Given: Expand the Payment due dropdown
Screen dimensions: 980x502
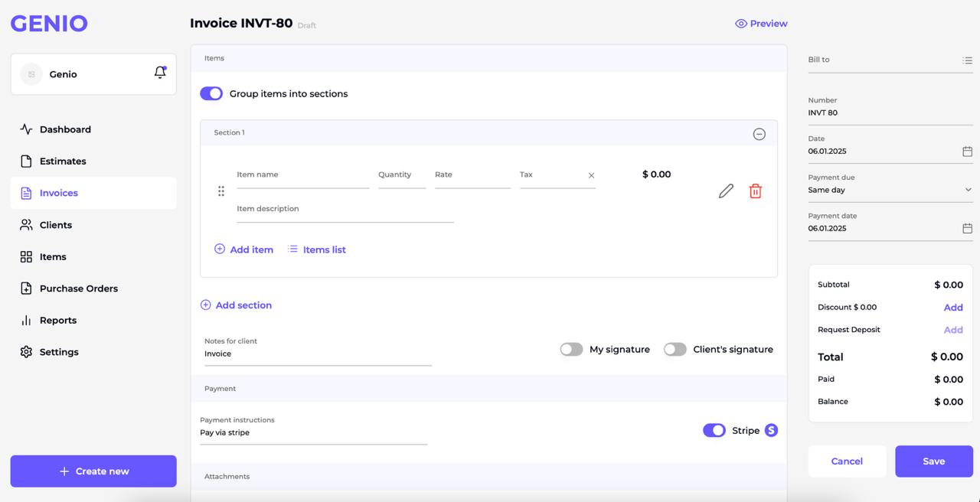Looking at the screenshot, I should (968, 190).
